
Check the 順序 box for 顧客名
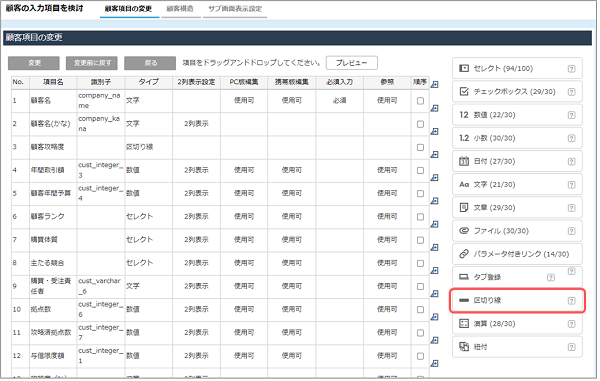tap(420, 101)
